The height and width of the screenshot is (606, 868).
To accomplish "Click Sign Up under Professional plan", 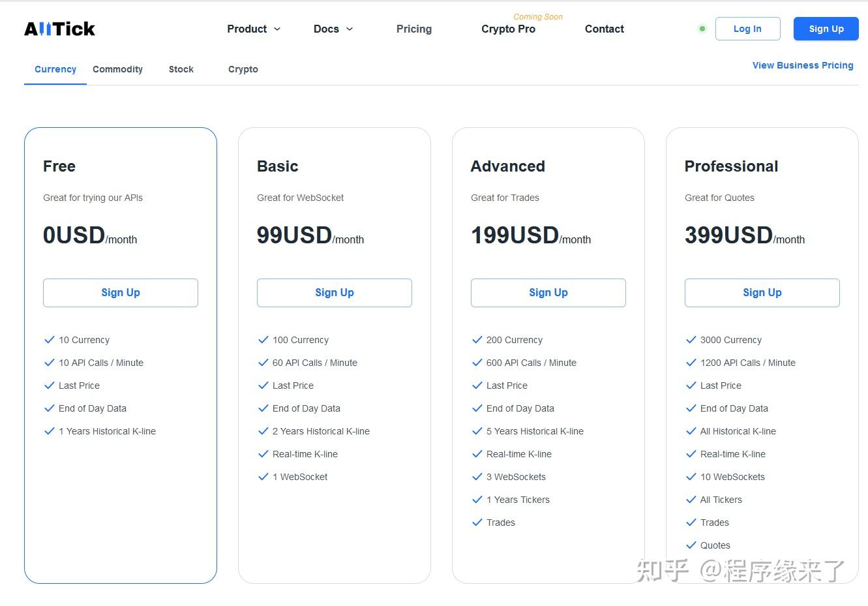I will pyautogui.click(x=762, y=293).
